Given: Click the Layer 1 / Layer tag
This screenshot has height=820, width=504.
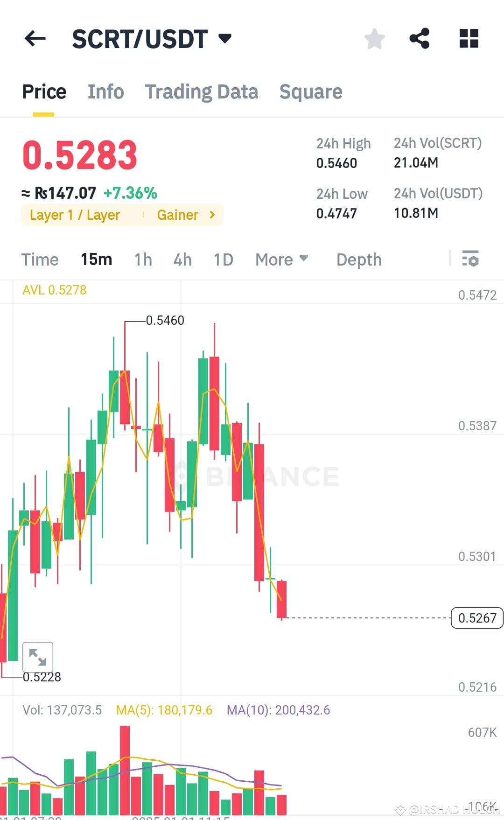Looking at the screenshot, I should click(75, 215).
